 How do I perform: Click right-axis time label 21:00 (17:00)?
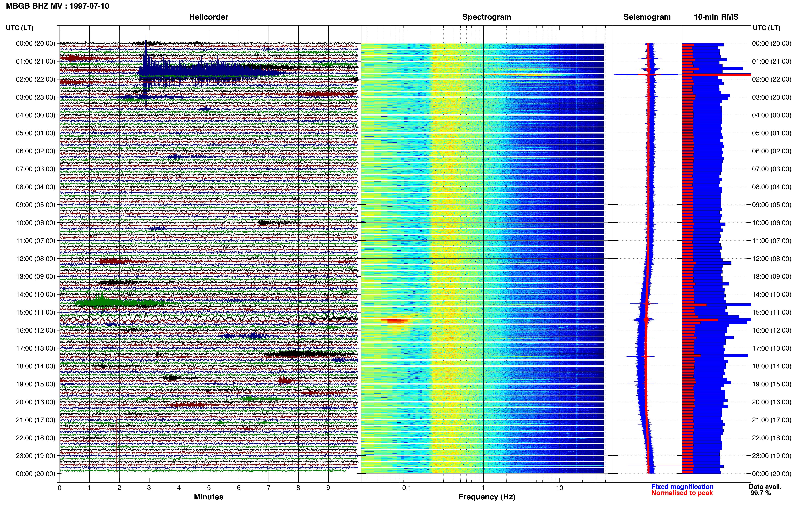[772, 420]
